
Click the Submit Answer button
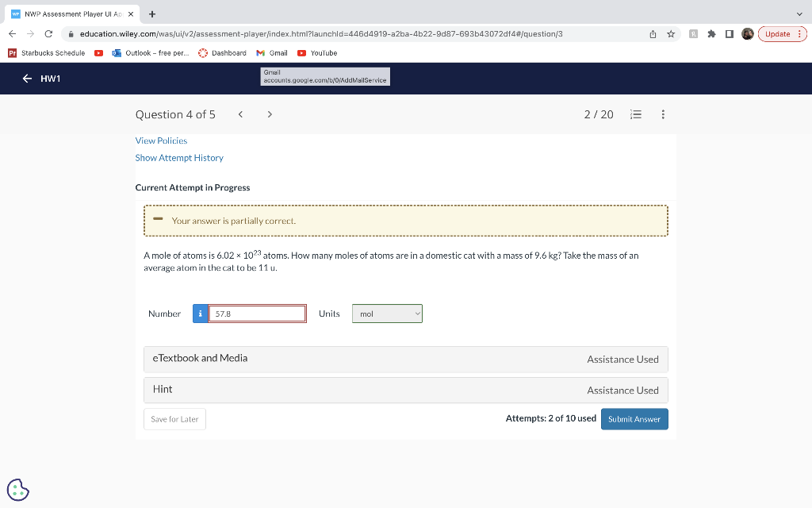(x=634, y=418)
